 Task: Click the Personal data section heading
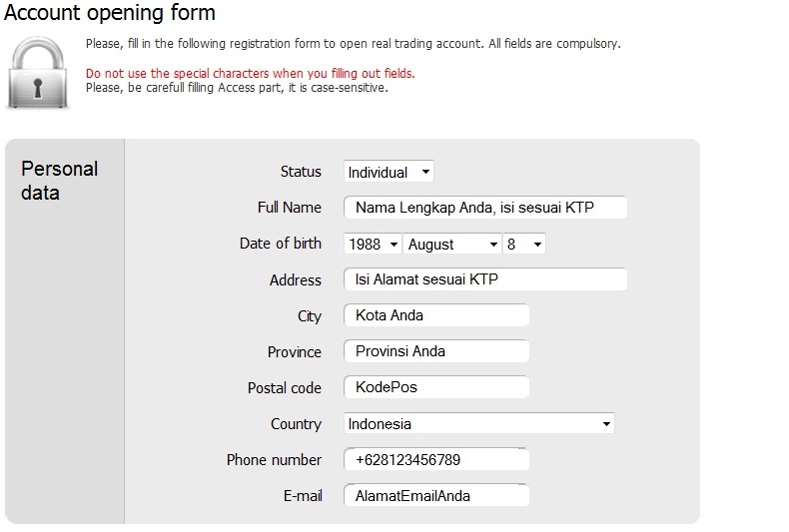(x=59, y=181)
